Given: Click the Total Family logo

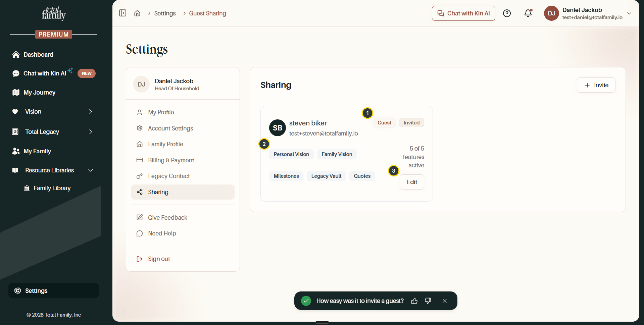Looking at the screenshot, I should coord(54,13).
